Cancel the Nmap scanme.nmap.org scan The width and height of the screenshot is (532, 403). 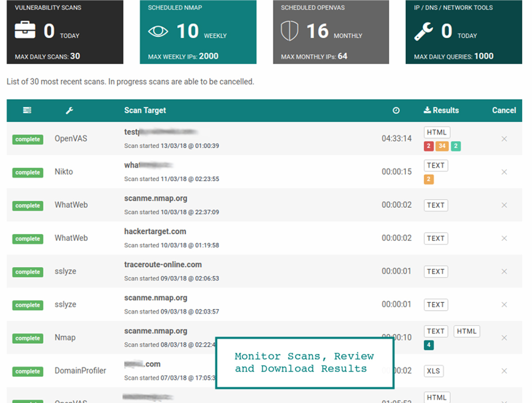coord(504,338)
